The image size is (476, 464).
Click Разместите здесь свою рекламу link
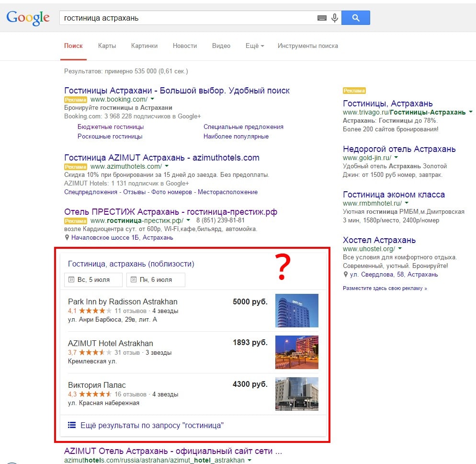385,289
